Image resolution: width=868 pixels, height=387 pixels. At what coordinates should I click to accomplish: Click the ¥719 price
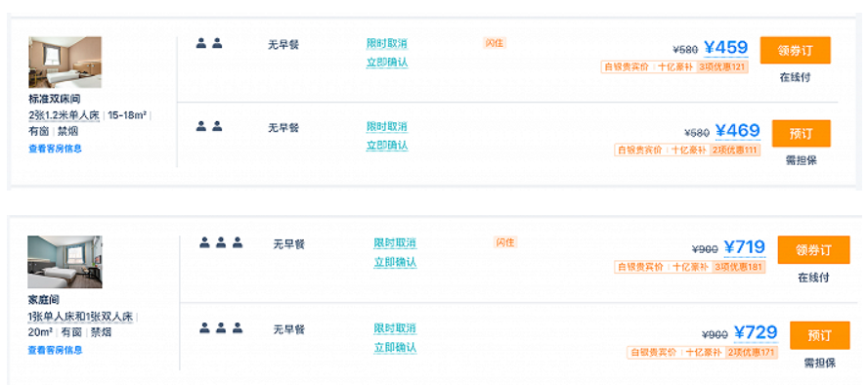(x=745, y=247)
